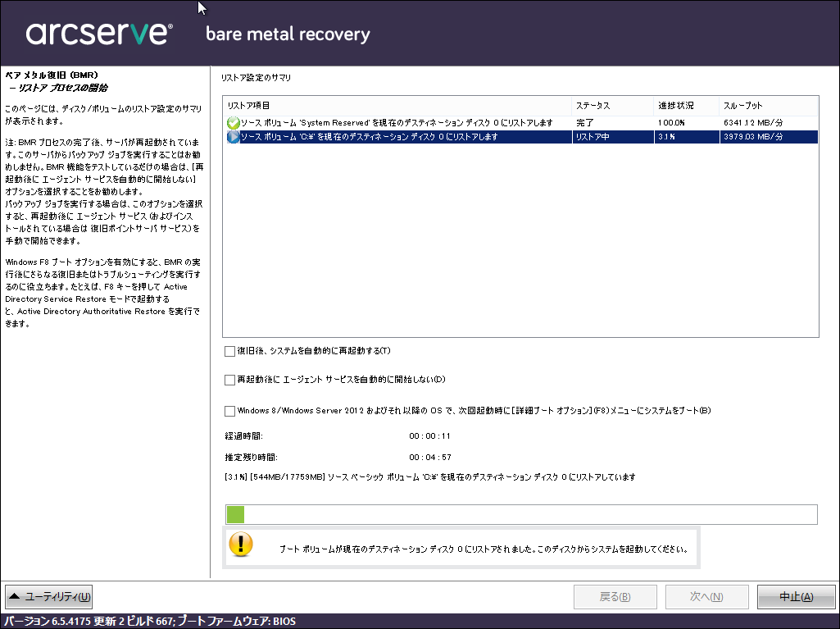This screenshot has height=629, width=840.
Task: Click the 進捗状況 column header
Action: (686, 106)
